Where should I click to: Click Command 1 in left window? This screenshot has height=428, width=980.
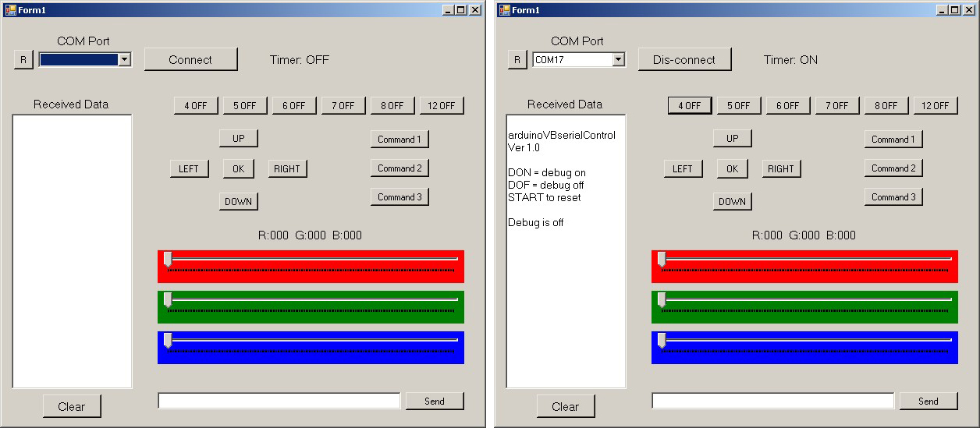pos(399,139)
